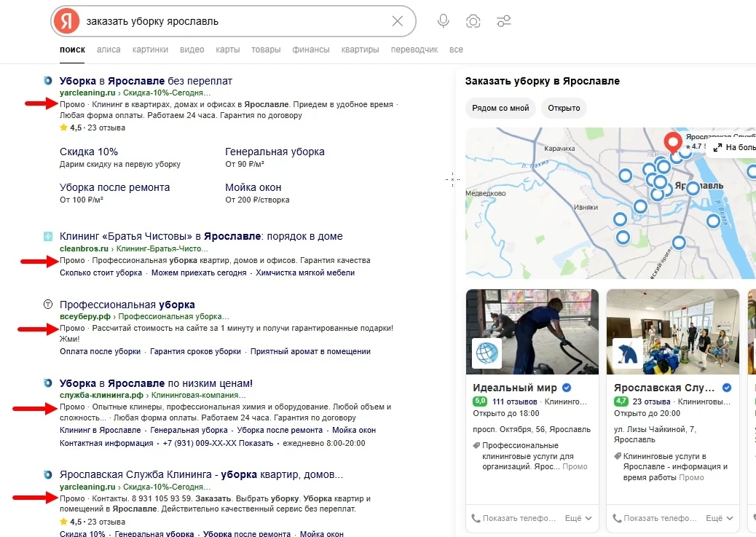Viewport: 756px width, 537px height.
Task: Switch to the алиса tab
Action: [109, 50]
